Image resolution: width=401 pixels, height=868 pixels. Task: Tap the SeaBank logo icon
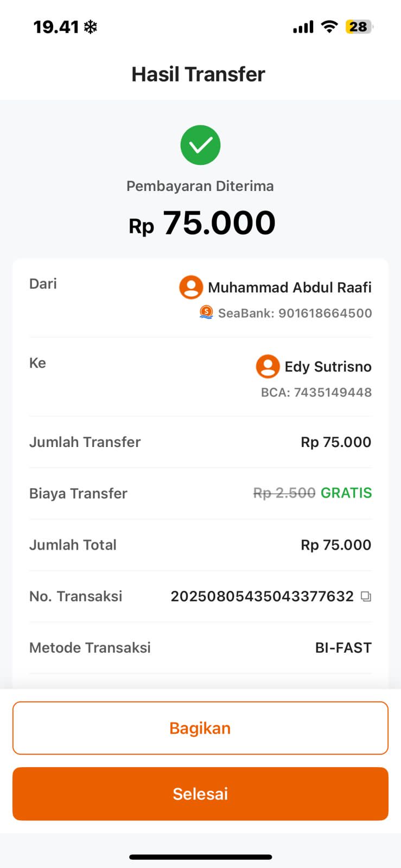206,312
